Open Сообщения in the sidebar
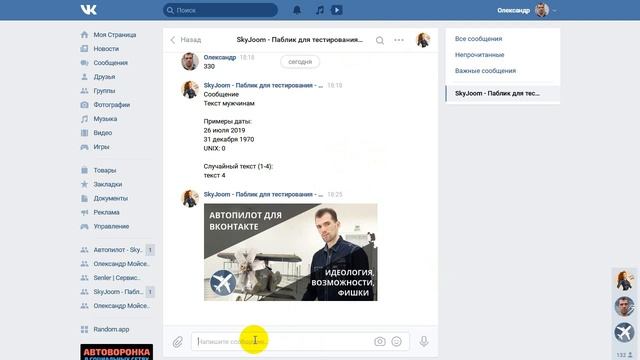Viewport: 640px width, 360px height. 111,62
